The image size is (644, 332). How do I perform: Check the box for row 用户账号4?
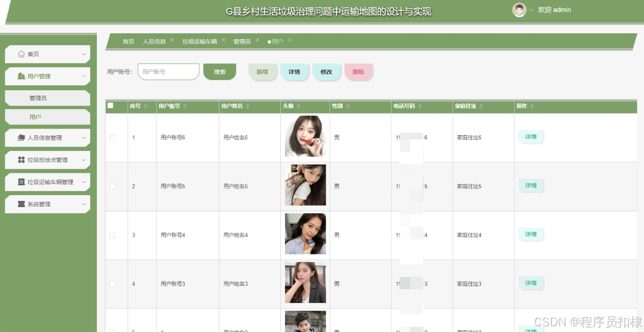(112, 235)
